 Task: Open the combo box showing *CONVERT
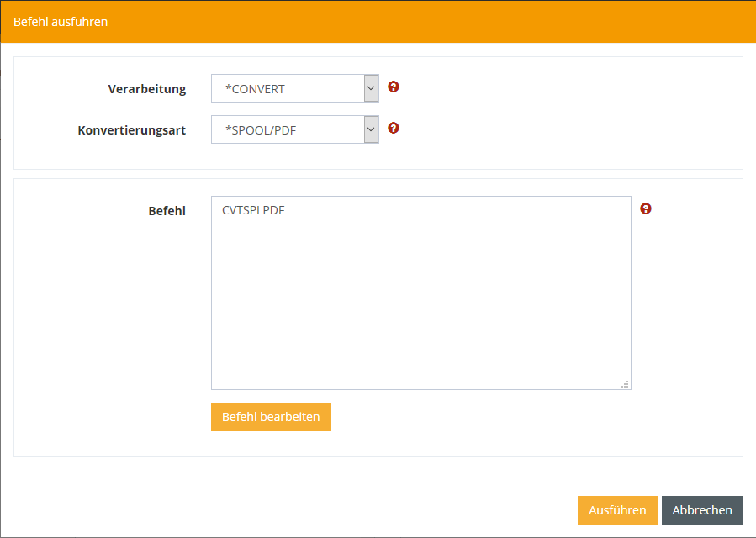(x=288, y=88)
